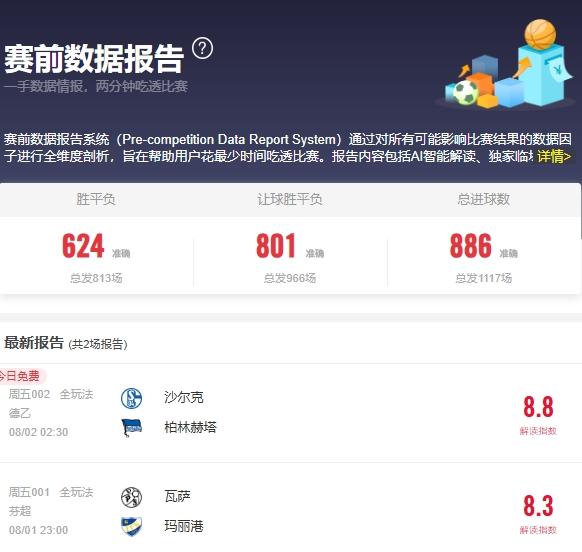Click the 886 accuracy figure
The height and width of the screenshot is (552, 582).
(x=471, y=246)
